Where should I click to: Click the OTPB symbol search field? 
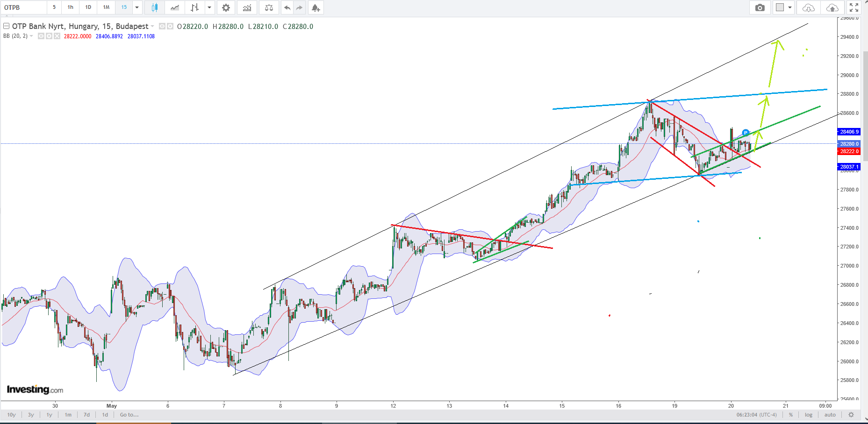[x=23, y=7]
